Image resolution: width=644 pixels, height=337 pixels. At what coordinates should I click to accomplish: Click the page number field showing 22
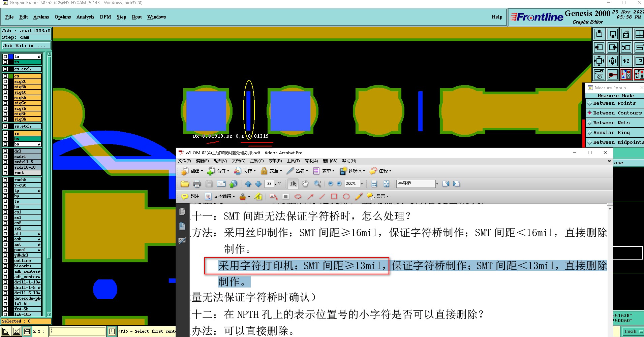click(x=269, y=183)
